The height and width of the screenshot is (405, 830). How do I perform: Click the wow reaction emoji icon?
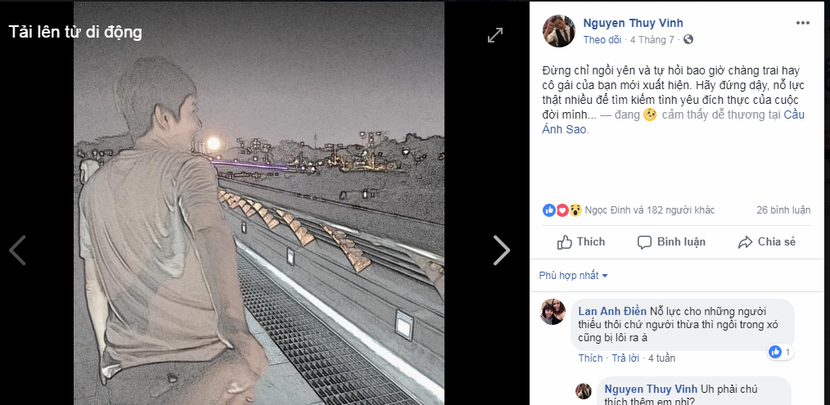pos(576,210)
